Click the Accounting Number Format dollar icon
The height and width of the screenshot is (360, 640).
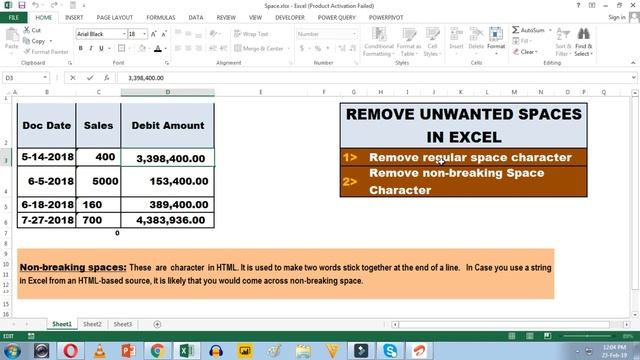(302, 48)
